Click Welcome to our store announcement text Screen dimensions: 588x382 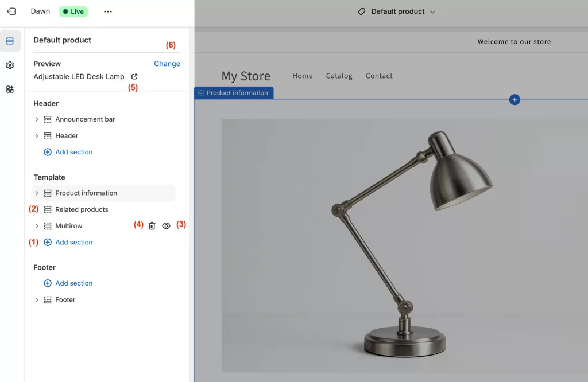[x=514, y=42]
